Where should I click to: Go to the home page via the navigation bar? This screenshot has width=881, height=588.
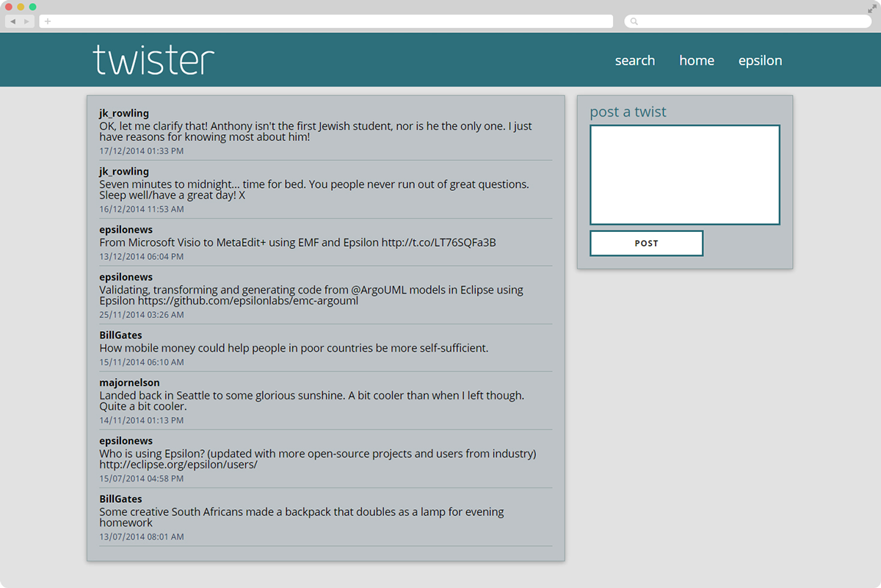point(696,60)
